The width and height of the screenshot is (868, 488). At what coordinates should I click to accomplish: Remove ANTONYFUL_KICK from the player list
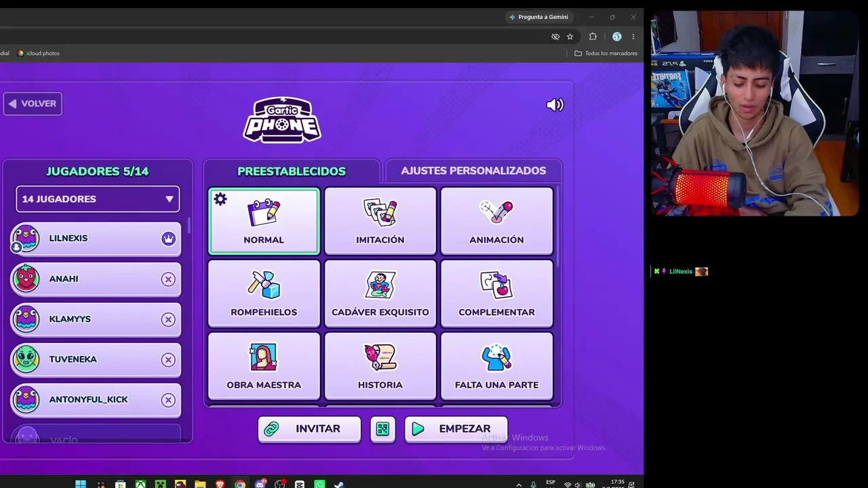[x=168, y=400]
